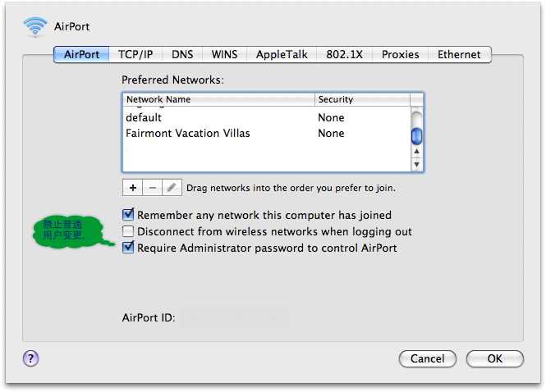
Task: Click the blue scrollbar thumb in Preferred Networks
Action: point(416,136)
